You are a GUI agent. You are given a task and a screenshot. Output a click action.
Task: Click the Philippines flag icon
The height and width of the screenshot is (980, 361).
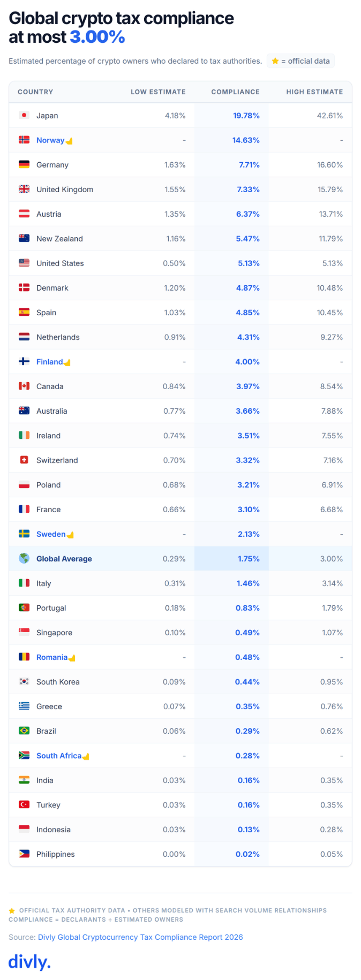pos(24,854)
